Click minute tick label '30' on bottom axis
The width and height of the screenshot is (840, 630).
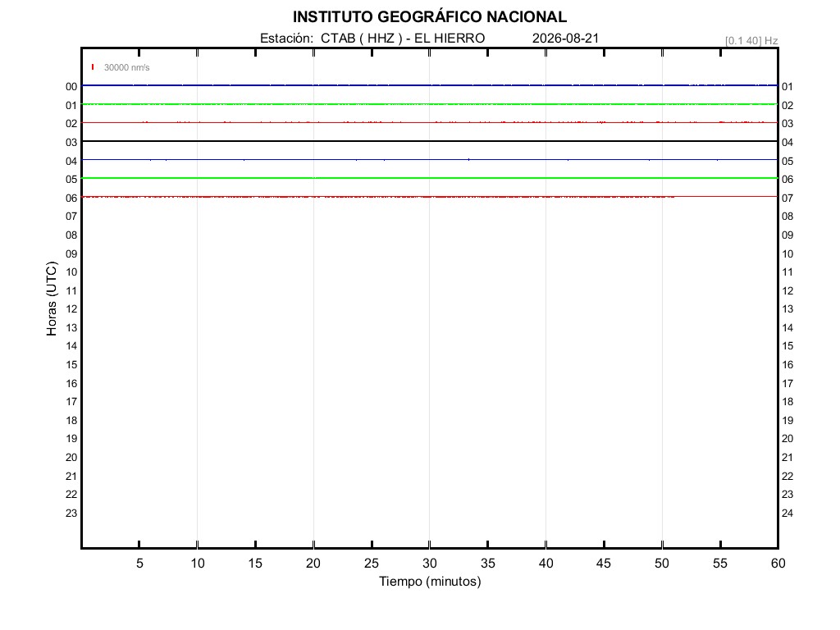pyautogui.click(x=430, y=563)
